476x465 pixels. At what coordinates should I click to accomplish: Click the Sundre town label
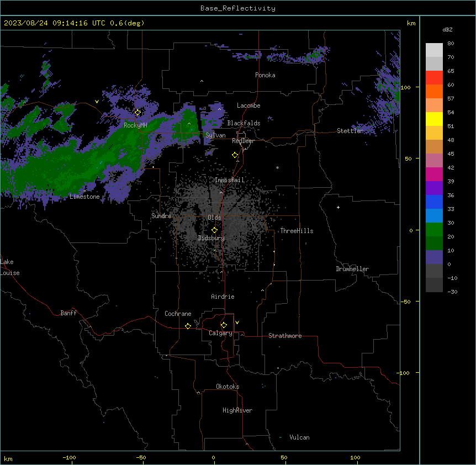[x=161, y=216]
